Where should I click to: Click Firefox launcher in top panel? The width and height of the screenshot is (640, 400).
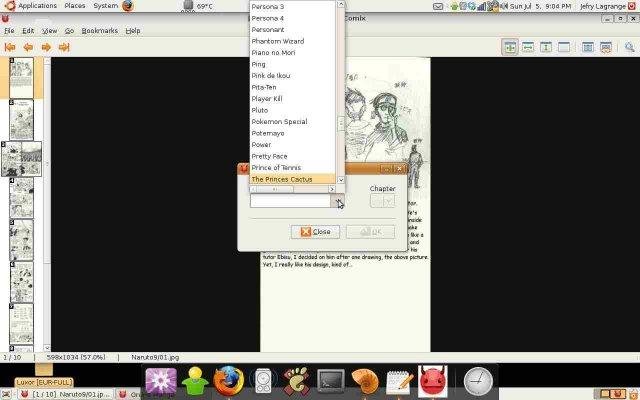128,6
